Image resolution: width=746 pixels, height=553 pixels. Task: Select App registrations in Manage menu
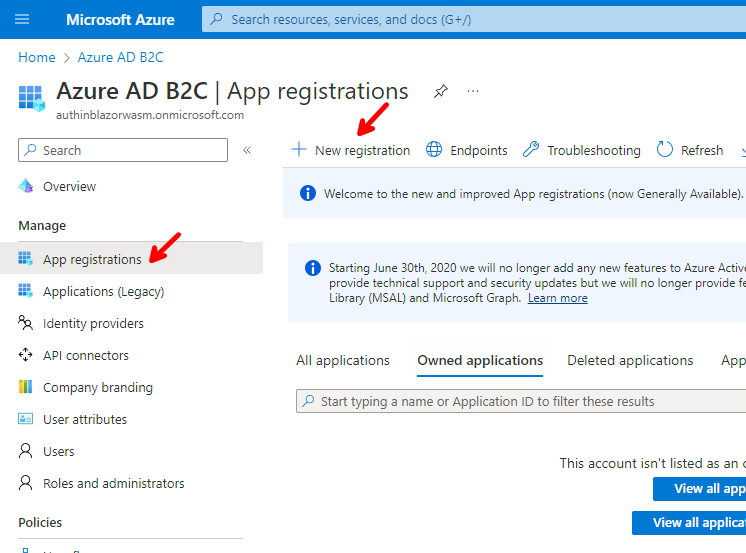[x=131, y=258]
